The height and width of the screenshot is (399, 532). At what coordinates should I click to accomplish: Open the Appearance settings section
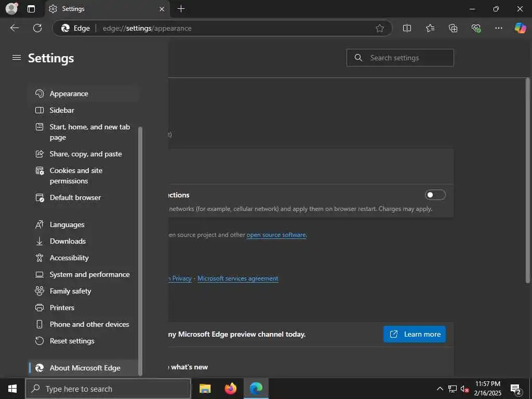84,94
